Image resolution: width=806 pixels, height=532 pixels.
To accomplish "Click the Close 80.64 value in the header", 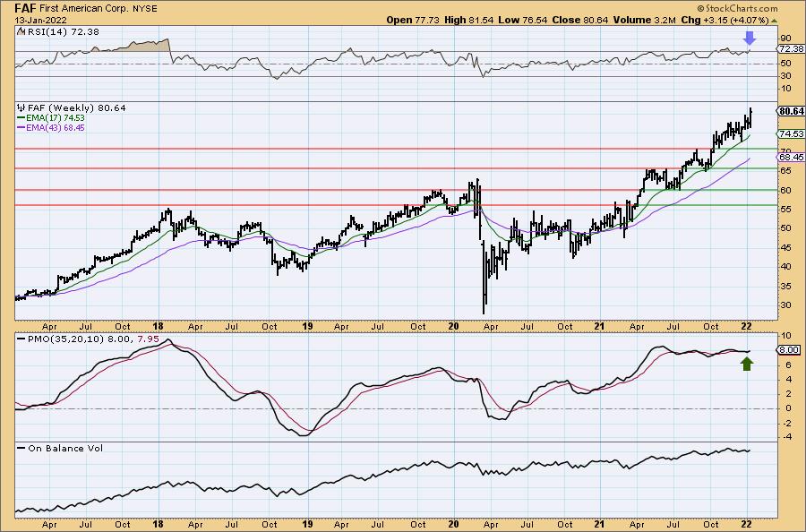I will pyautogui.click(x=580, y=20).
